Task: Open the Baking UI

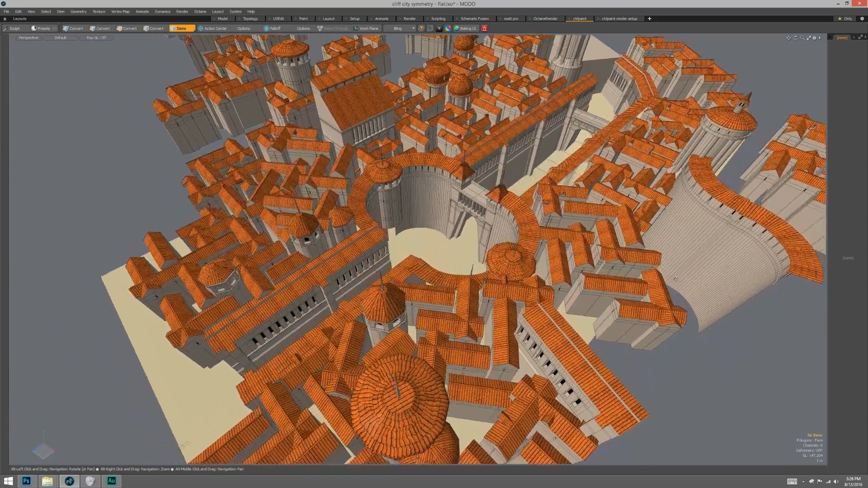Action: 465,28
